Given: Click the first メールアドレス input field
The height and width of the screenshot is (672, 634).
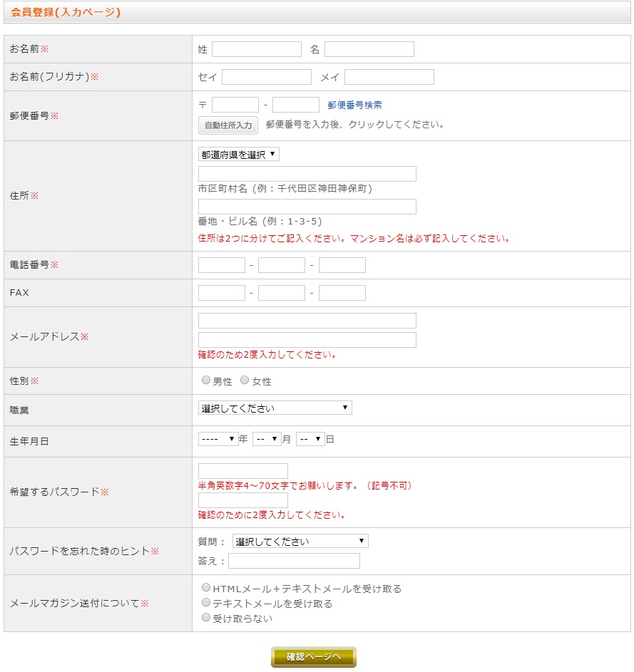Looking at the screenshot, I should 307,321.
